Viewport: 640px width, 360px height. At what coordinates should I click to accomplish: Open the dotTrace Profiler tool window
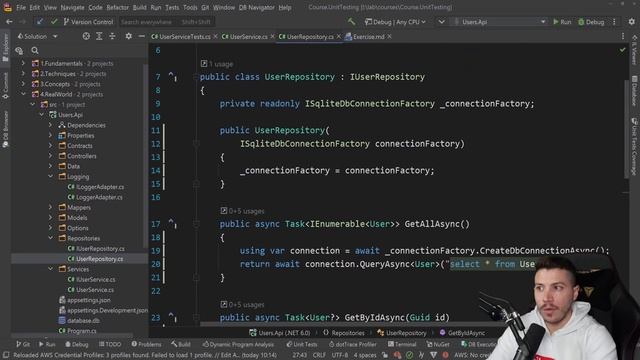click(353, 344)
